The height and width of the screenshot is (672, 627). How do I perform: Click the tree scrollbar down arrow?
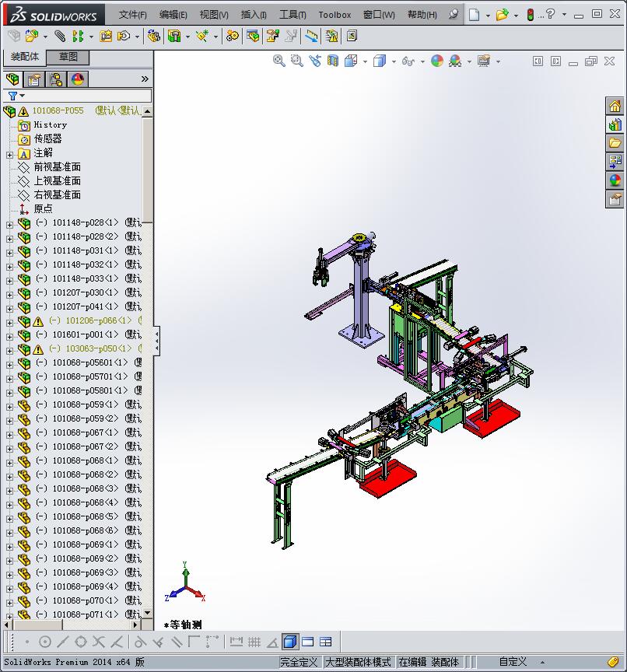(x=147, y=614)
